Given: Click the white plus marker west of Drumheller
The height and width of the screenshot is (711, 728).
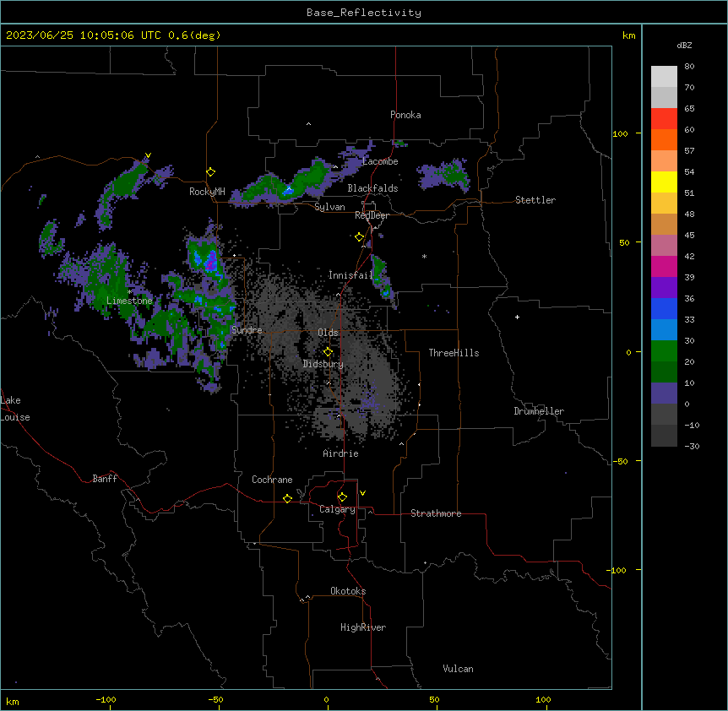Looking at the screenshot, I should pyautogui.click(x=517, y=317).
